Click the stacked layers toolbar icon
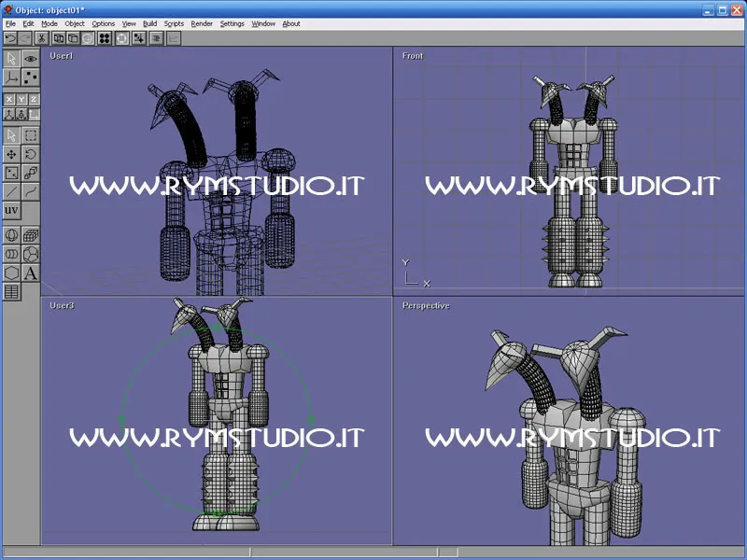This screenshot has width=747, height=560. (x=156, y=38)
